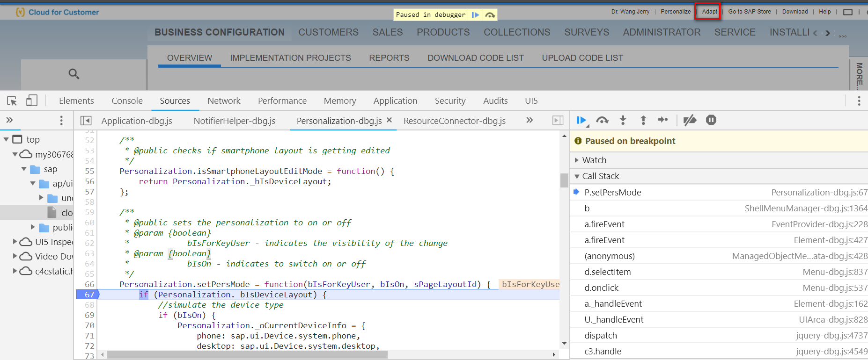The width and height of the screenshot is (868, 360).
Task: Collapse the ap/ui folder
Action: click(x=33, y=184)
